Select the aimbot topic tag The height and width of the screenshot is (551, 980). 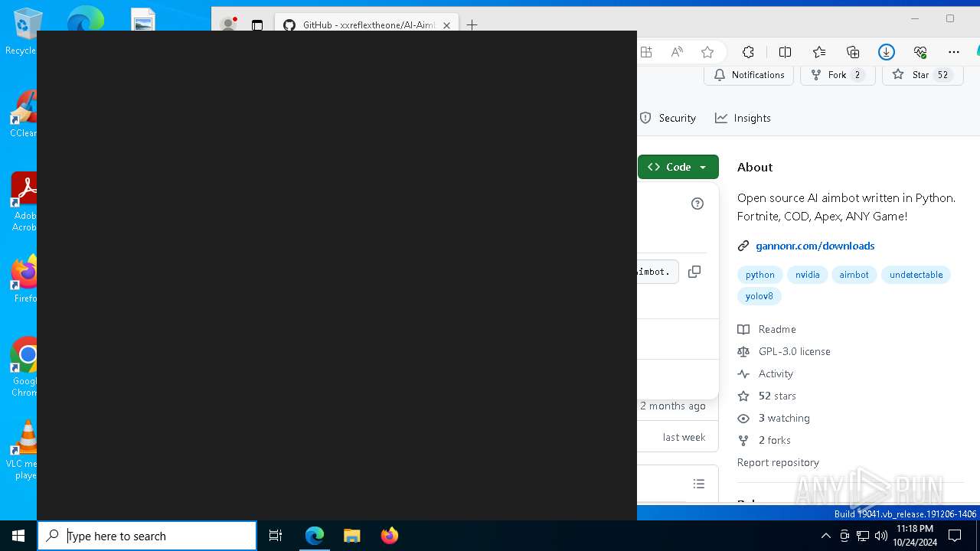(854, 275)
